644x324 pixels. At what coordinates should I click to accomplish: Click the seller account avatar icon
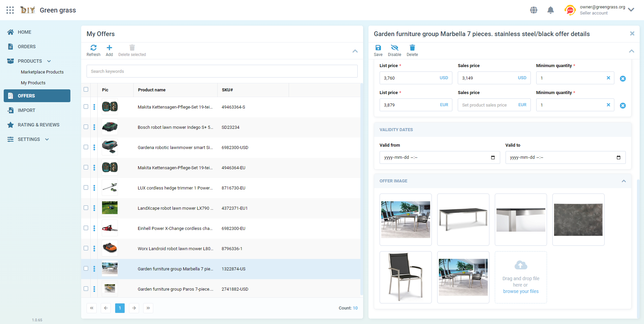click(570, 10)
